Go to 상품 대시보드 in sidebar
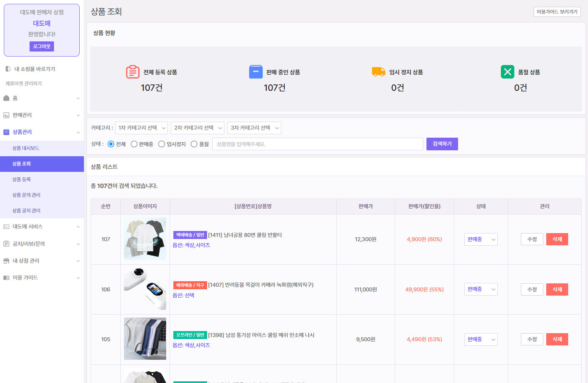588x383 pixels. [x=26, y=148]
